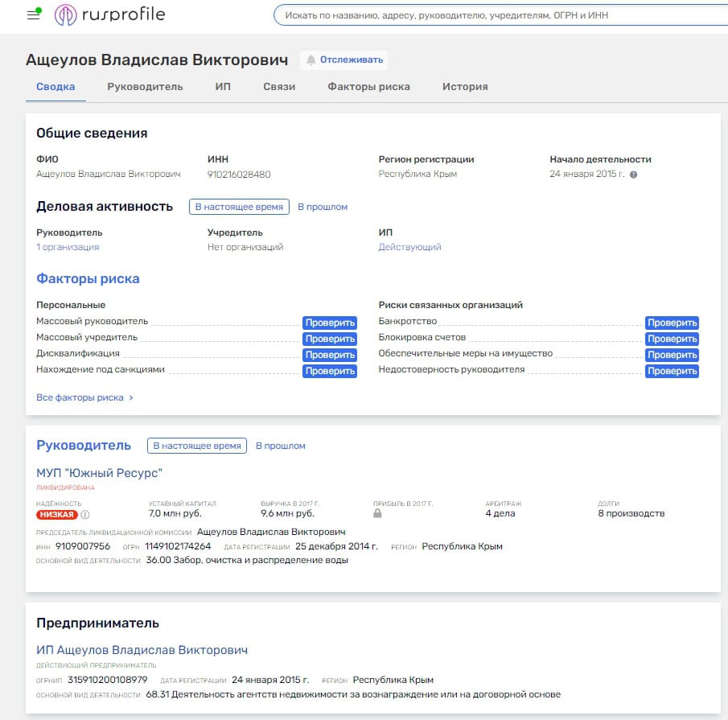The image size is (728, 720).
Task: Click Проверить next to Банкротство
Action: 672,323
